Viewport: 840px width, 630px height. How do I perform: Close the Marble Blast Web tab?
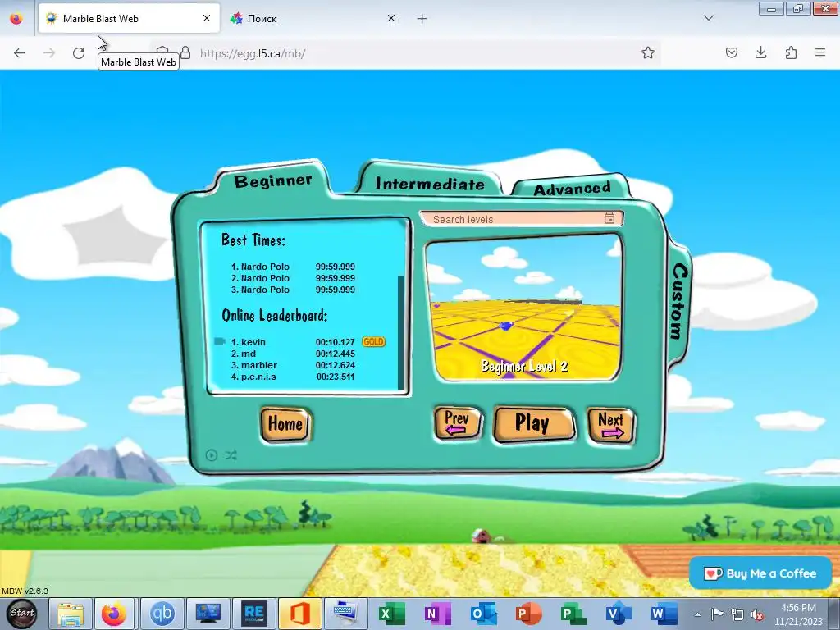(207, 18)
